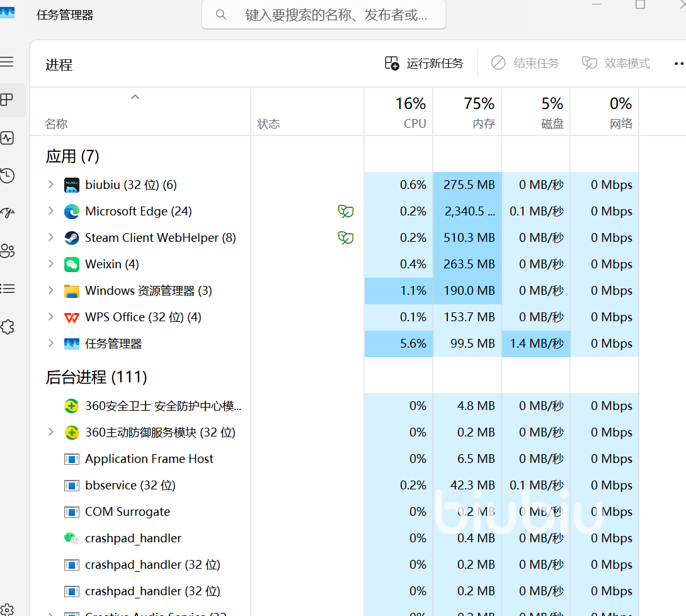Click the Microsoft Edge app icon

pyautogui.click(x=72, y=212)
